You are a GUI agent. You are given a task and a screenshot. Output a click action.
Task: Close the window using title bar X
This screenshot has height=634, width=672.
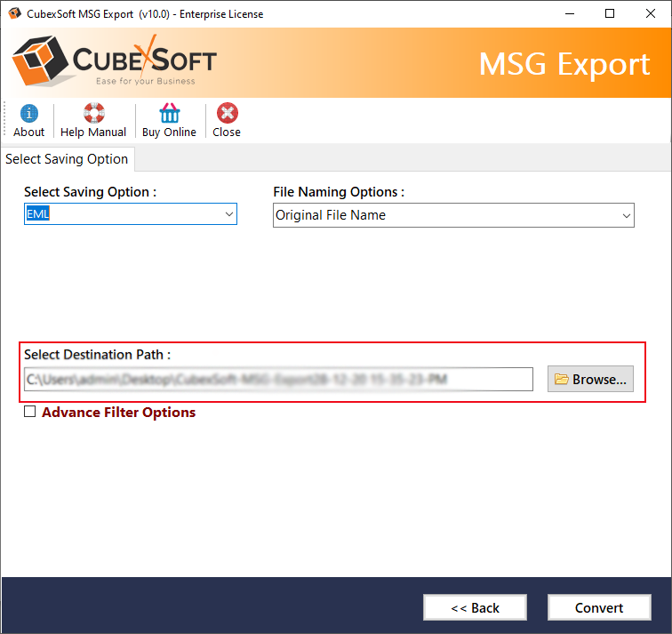pos(651,13)
